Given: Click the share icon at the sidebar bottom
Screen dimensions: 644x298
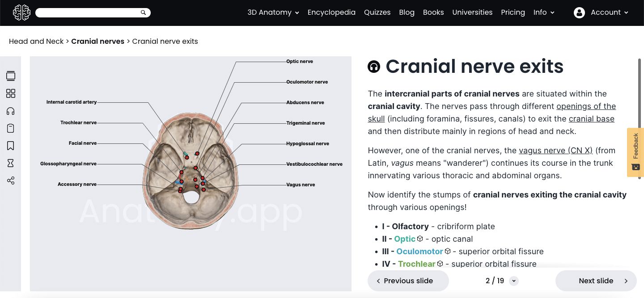Looking at the screenshot, I should (11, 180).
